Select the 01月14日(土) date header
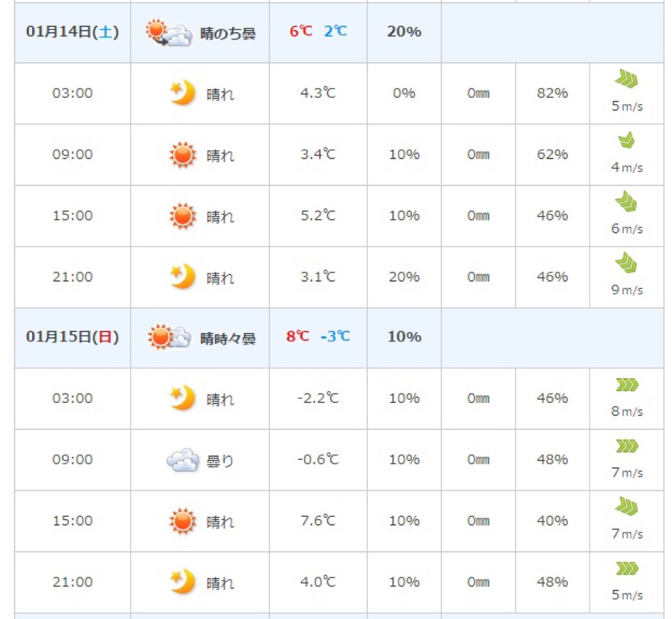 [72, 31]
